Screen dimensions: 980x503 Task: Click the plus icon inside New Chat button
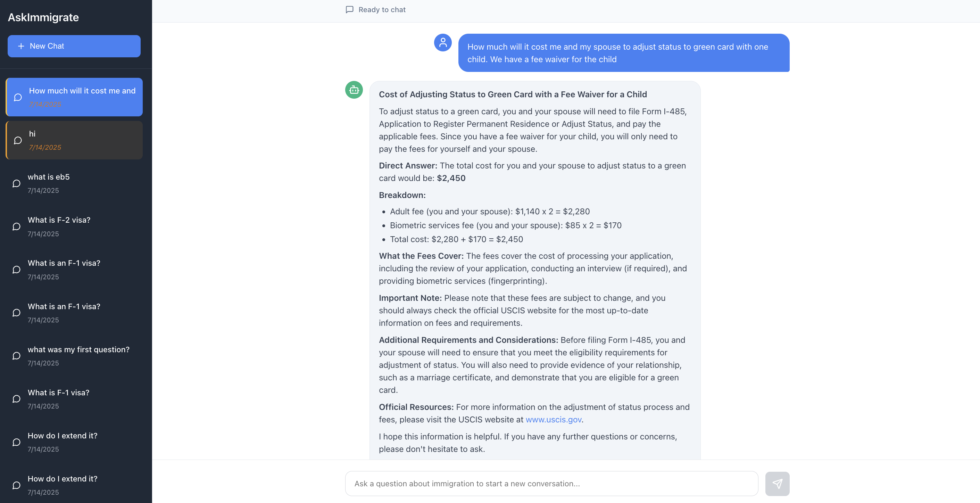click(x=21, y=46)
